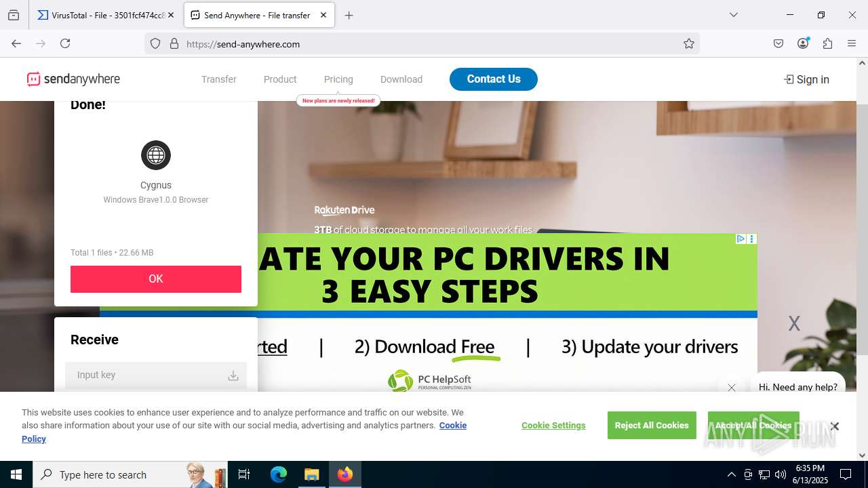
Task: Click the download icon in Input key field
Action: tap(233, 375)
